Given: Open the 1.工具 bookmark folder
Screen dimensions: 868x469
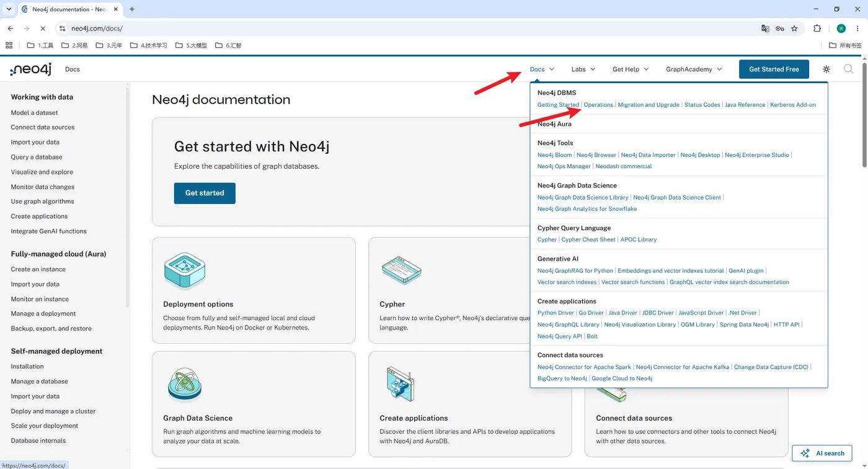Looking at the screenshot, I should pos(40,45).
